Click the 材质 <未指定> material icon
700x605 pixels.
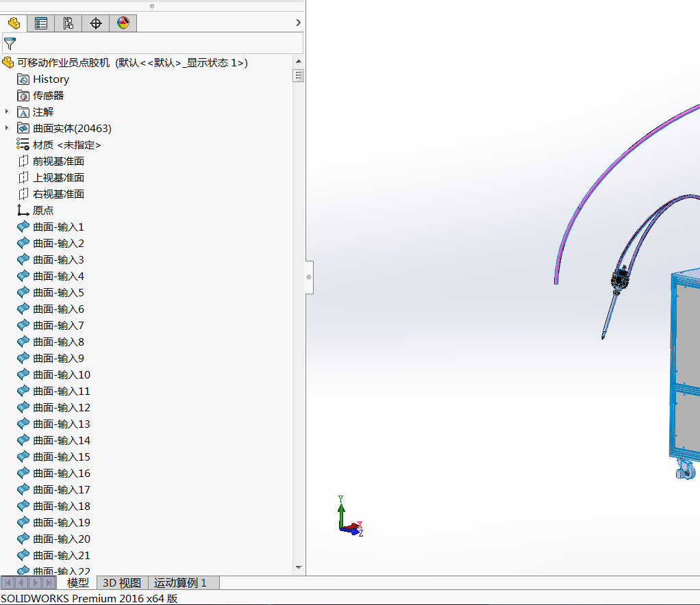pyautogui.click(x=23, y=144)
